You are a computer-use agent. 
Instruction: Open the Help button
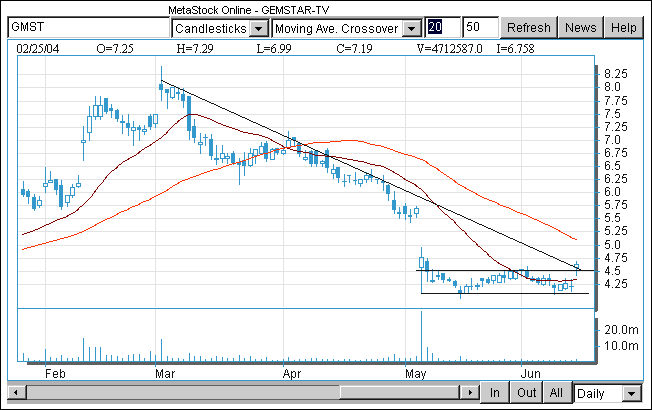tap(623, 28)
